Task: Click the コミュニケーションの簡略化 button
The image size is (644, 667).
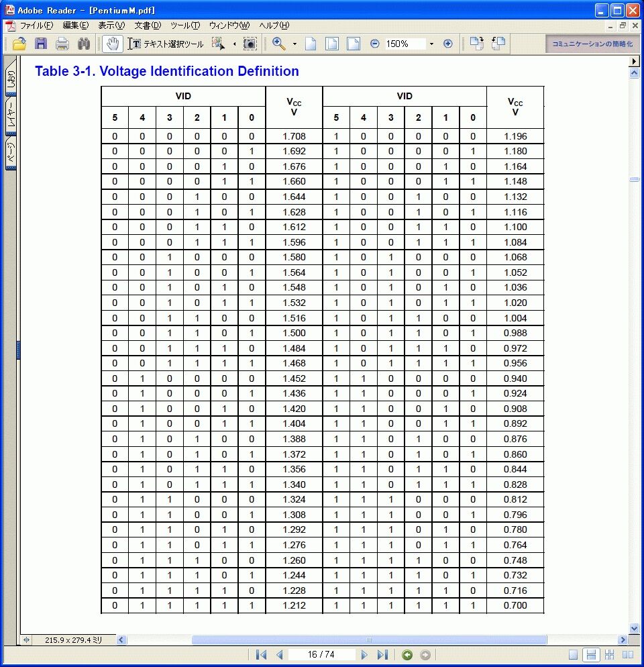Action: click(592, 44)
